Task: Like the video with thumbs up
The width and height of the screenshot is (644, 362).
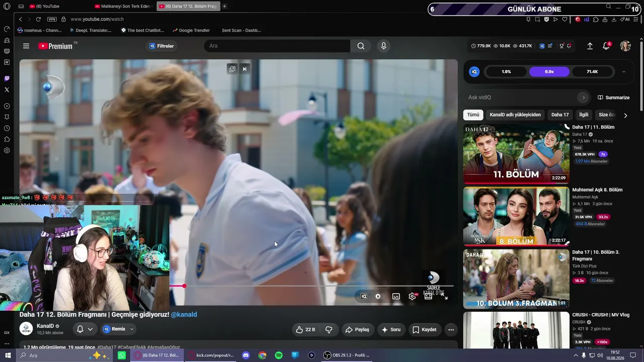Action: coord(305,330)
